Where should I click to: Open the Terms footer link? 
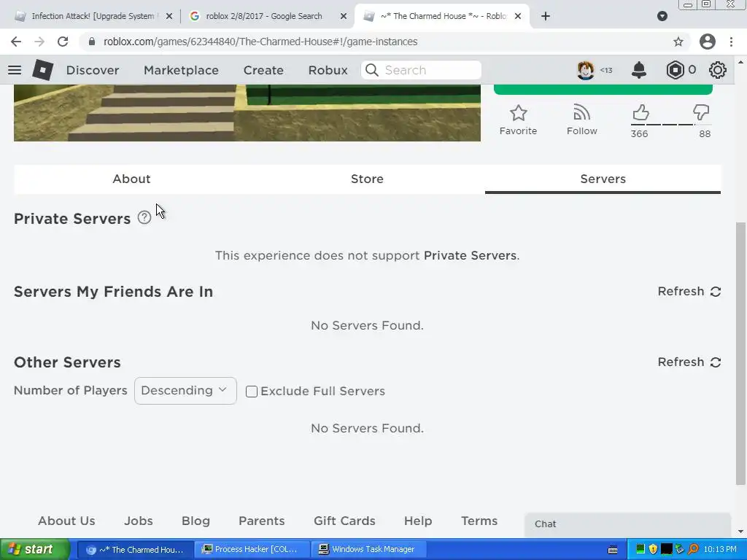(479, 521)
